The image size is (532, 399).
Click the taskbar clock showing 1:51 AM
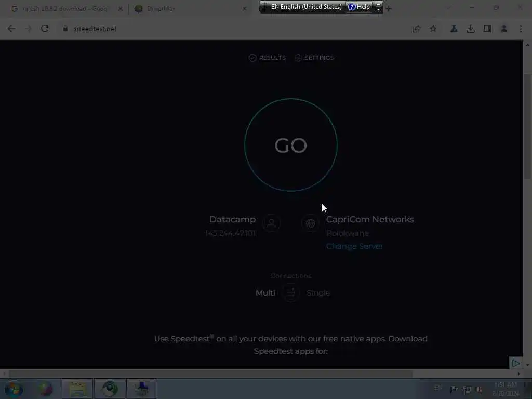[506, 389]
